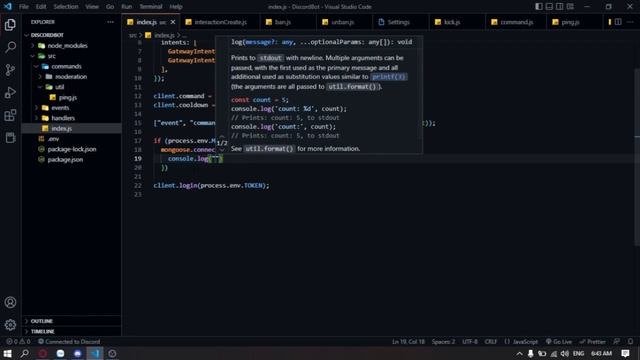Open package-lock.json in explorer

click(x=71, y=149)
